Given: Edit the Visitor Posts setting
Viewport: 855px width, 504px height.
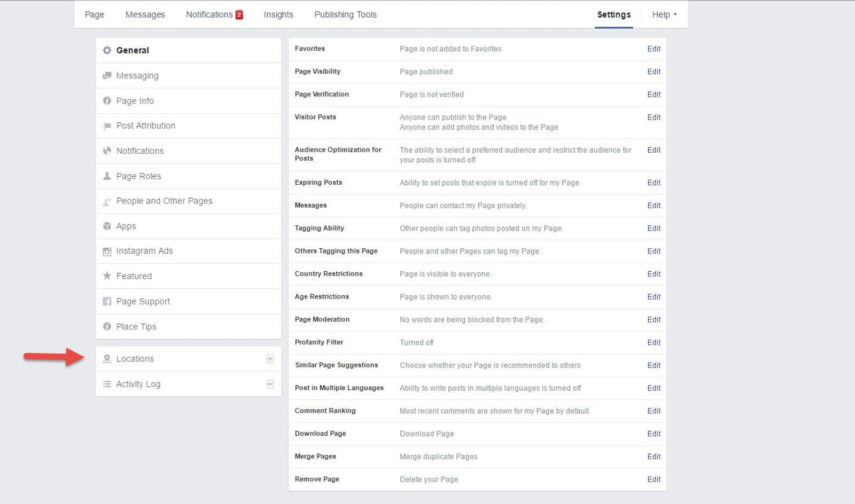Looking at the screenshot, I should pos(654,117).
